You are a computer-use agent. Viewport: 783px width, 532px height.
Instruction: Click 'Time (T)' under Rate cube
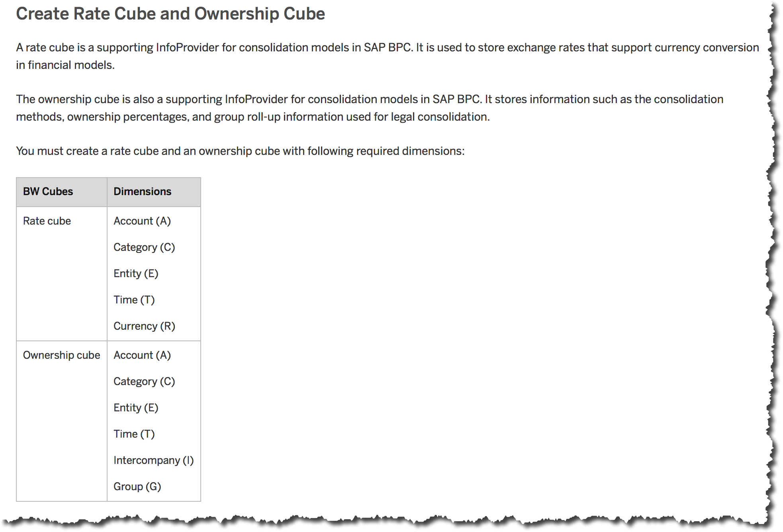coord(134,300)
